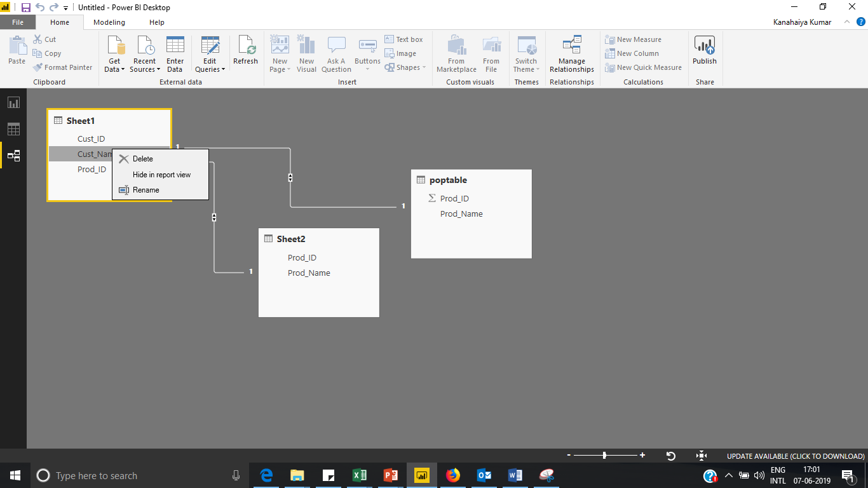This screenshot has height=488, width=868.
Task: Select Prod_Name field in poptable
Action: [461, 214]
